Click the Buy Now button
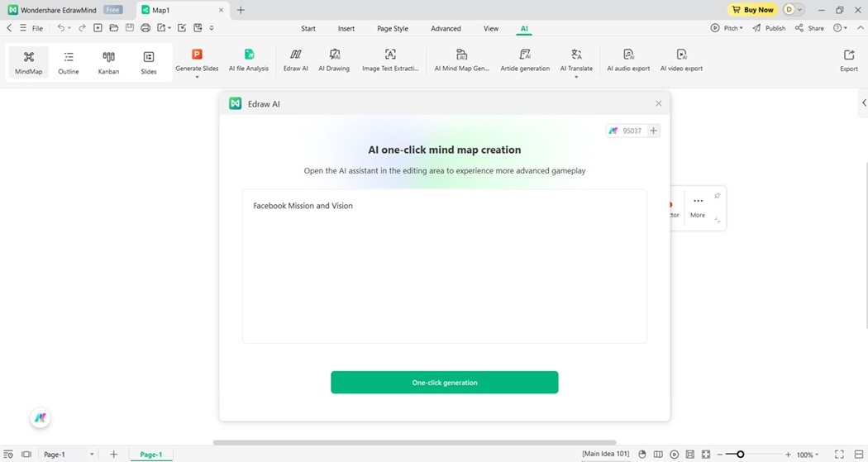The height and width of the screenshot is (462, 868). (x=753, y=9)
